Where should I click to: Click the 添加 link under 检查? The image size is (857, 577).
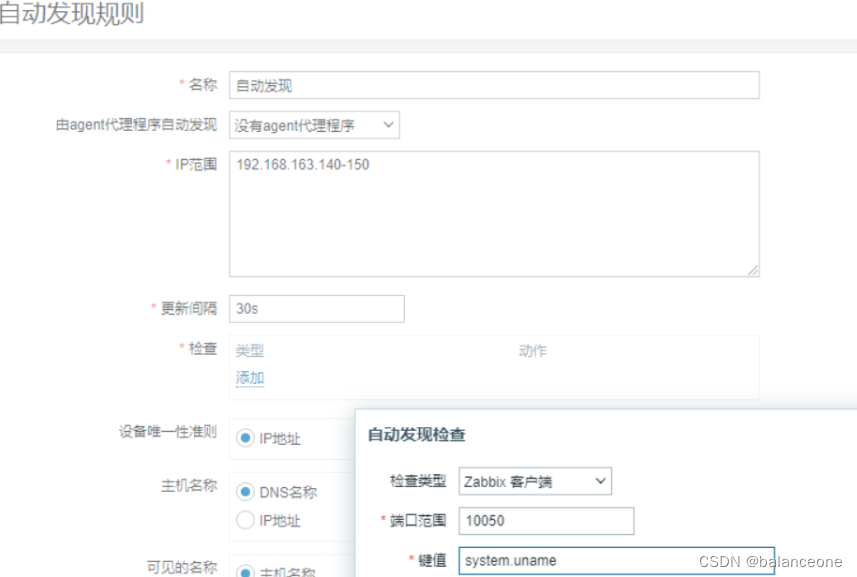point(250,378)
